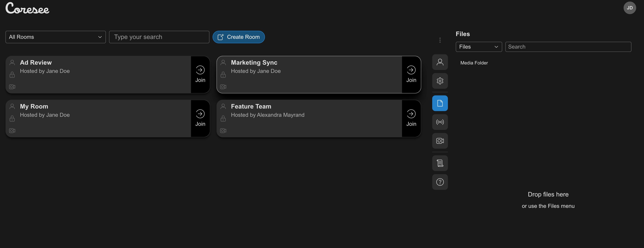This screenshot has width=644, height=248.
Task: Focus the Files search field
Action: pos(568,47)
